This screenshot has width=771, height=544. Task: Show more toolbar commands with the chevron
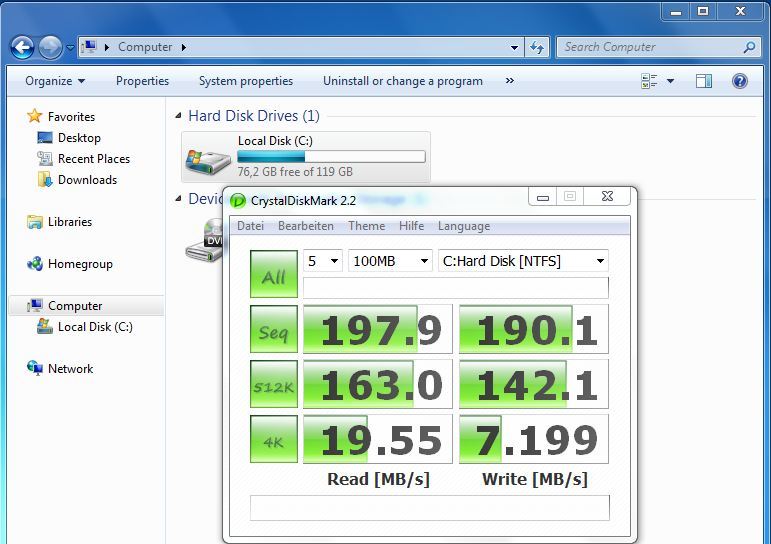[510, 80]
